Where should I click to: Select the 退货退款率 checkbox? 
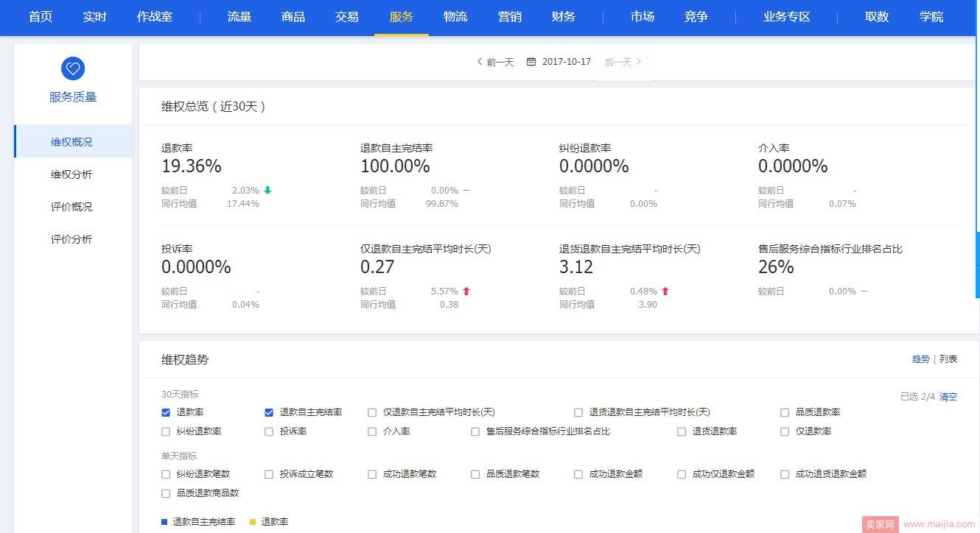[x=682, y=431]
